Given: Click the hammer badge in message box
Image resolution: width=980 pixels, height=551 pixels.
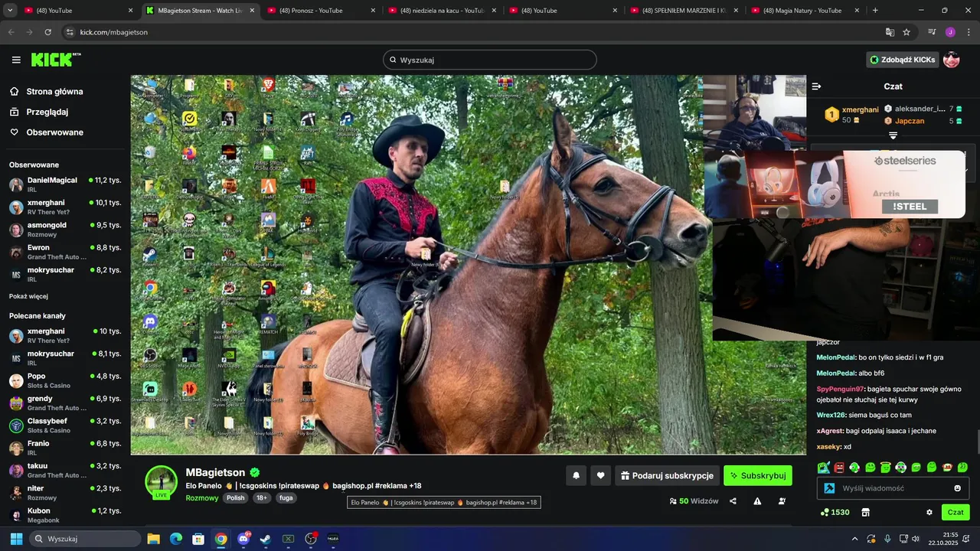Looking at the screenshot, I should [829, 488].
